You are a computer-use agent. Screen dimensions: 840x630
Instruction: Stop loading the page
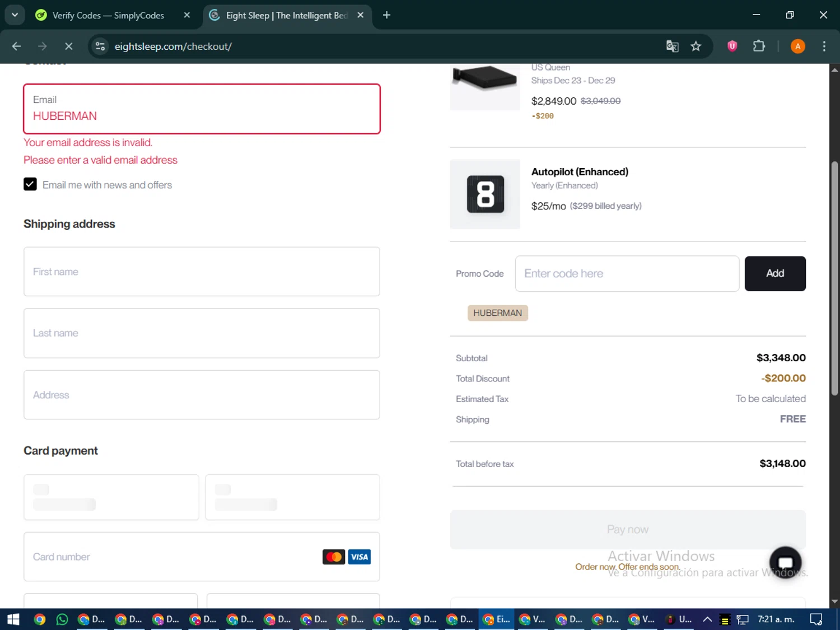68,46
